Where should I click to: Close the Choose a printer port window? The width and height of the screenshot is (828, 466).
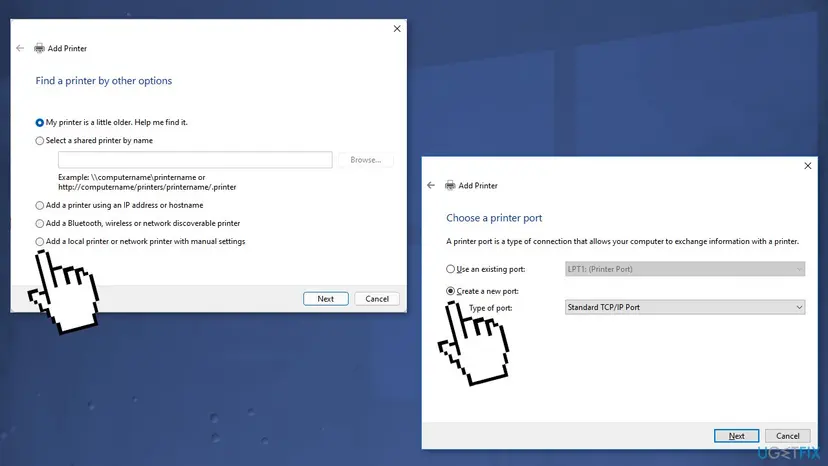807,166
